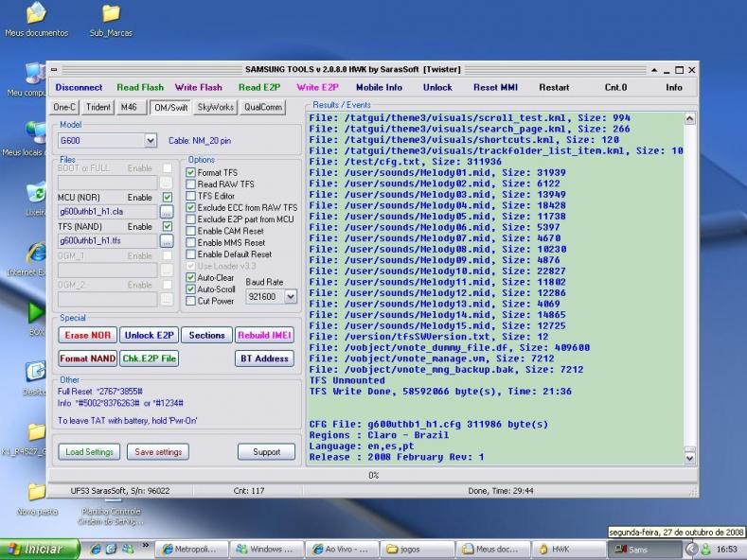Enable Exclude E2P part from MCU

[x=190, y=219]
